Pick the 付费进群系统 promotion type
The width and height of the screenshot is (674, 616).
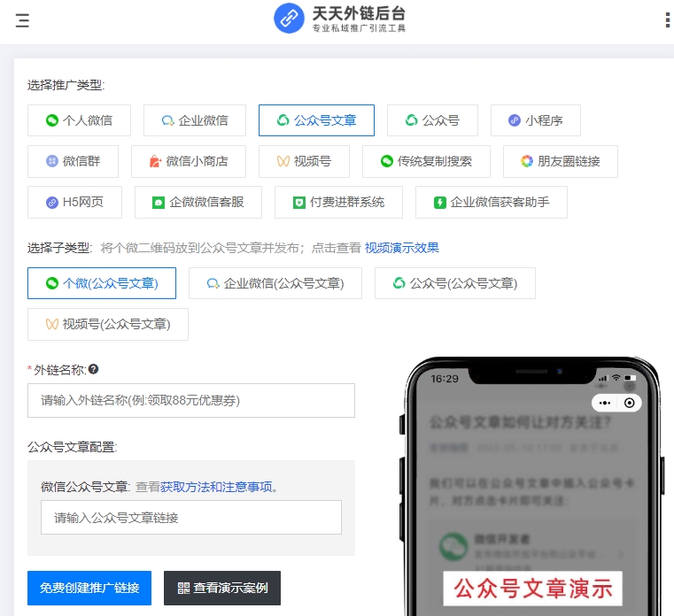tap(338, 203)
